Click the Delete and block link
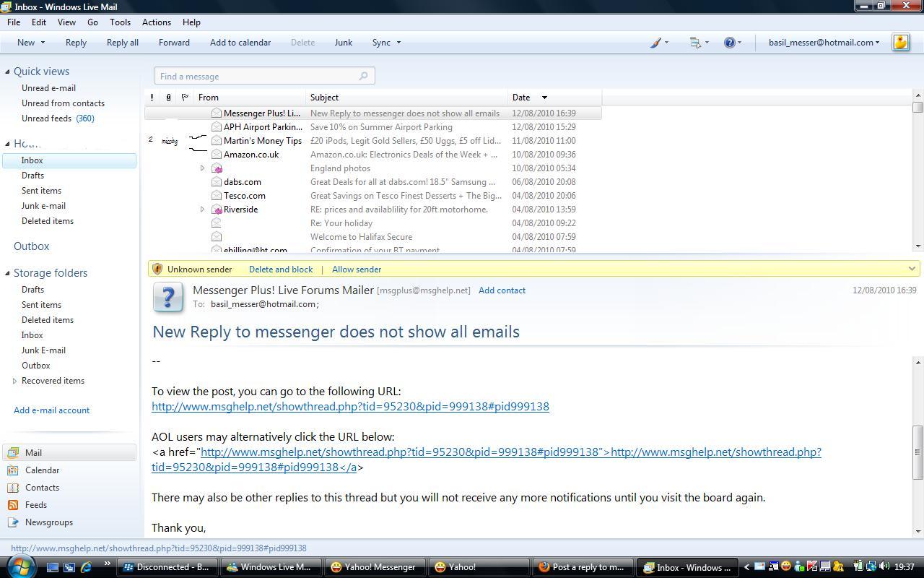 [280, 269]
